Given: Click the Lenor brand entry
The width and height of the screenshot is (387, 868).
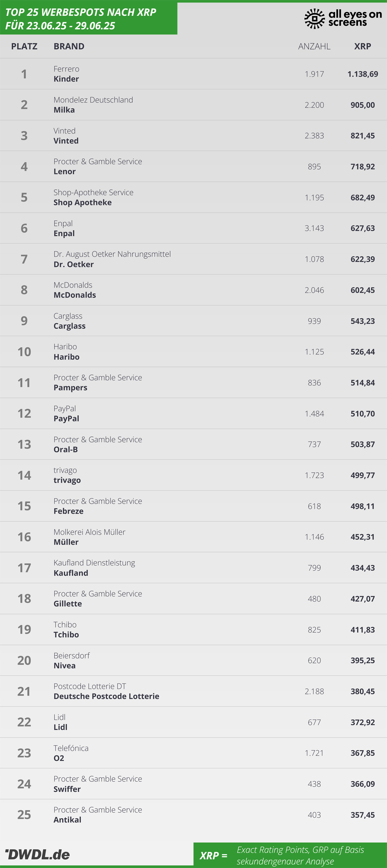Looking at the screenshot, I should point(65,172).
